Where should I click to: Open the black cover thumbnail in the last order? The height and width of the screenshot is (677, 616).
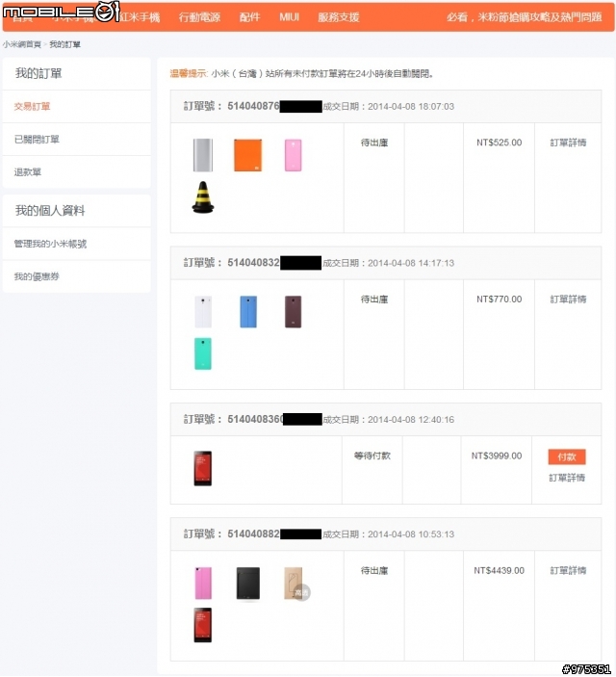(248, 584)
